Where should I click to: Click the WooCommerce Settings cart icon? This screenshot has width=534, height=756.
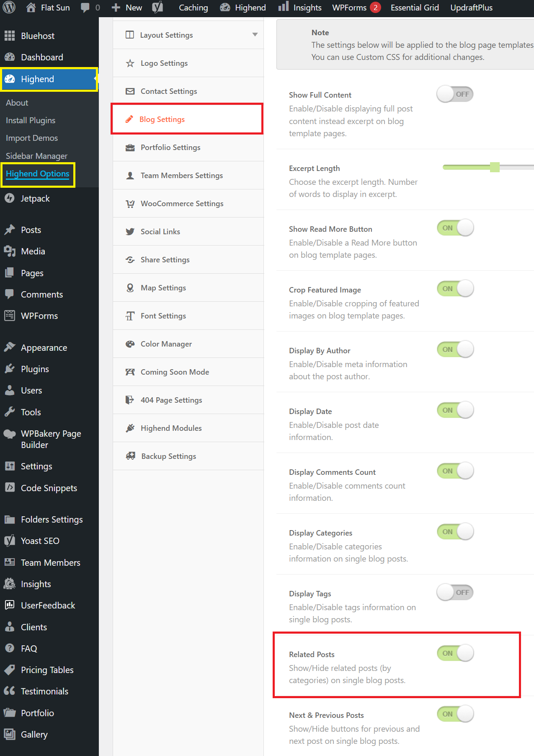pos(130,204)
